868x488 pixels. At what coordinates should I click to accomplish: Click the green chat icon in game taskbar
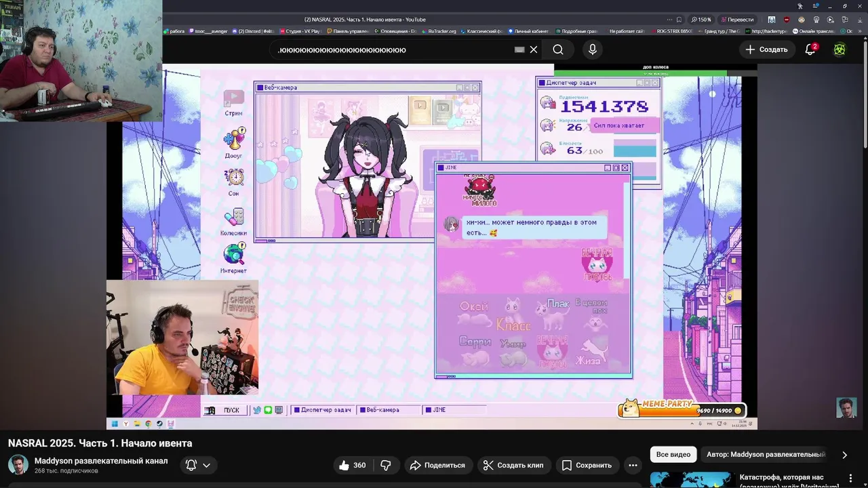pyautogui.click(x=268, y=410)
